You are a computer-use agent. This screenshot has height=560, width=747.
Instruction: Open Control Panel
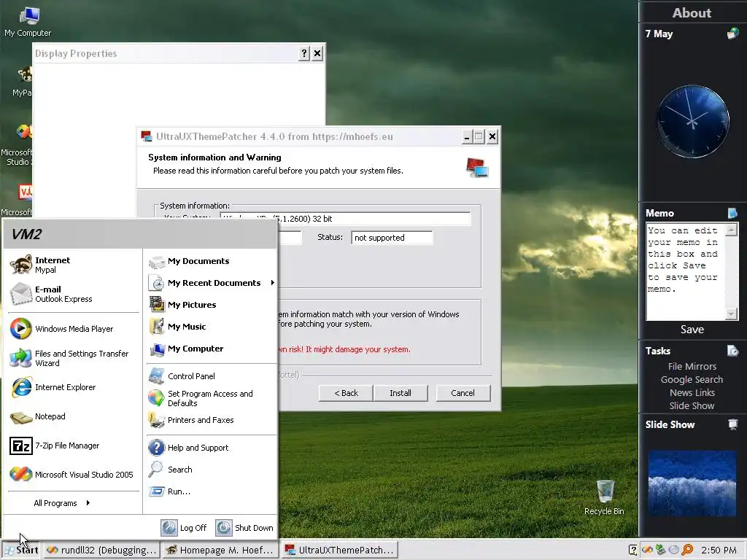pos(212,376)
